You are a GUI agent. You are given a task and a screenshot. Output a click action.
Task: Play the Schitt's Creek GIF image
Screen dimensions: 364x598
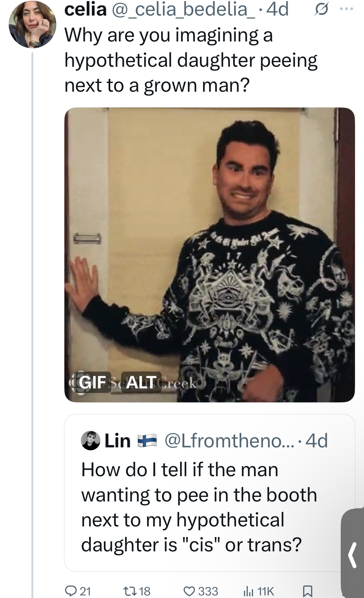point(210,255)
